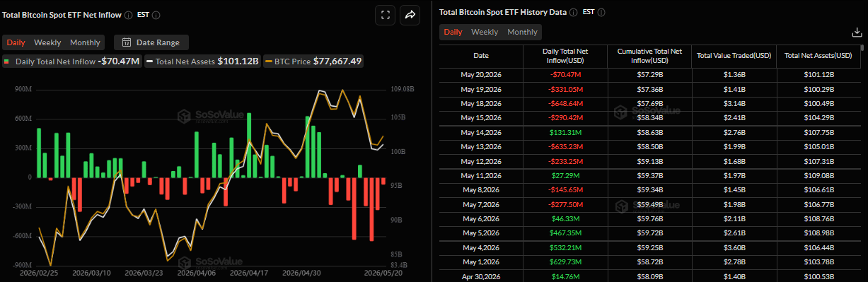The height and width of the screenshot is (282, 868).
Task: Click the 2026/05/20 x-axis date label
Action: pos(383,272)
